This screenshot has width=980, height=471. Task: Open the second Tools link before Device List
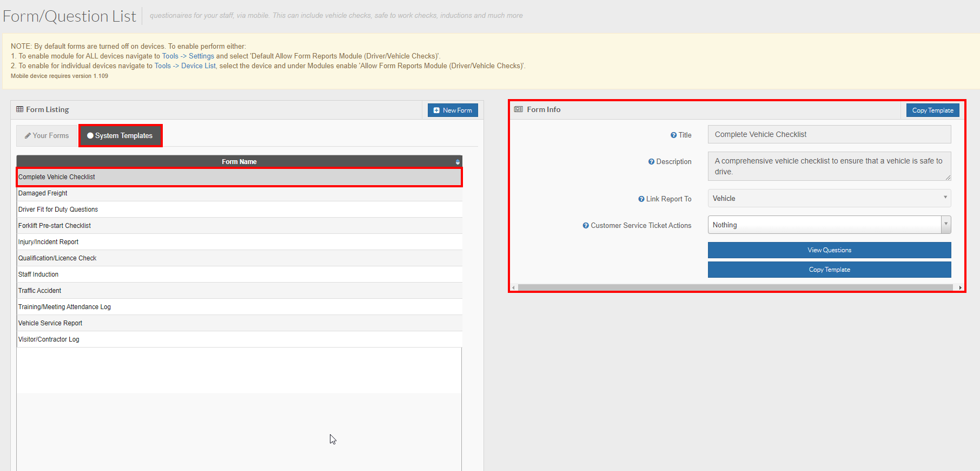(162, 66)
